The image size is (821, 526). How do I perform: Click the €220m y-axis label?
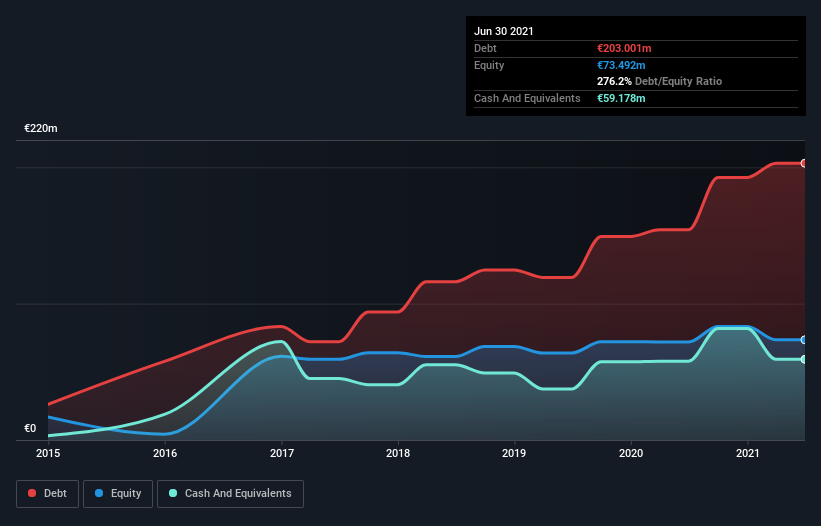41,128
